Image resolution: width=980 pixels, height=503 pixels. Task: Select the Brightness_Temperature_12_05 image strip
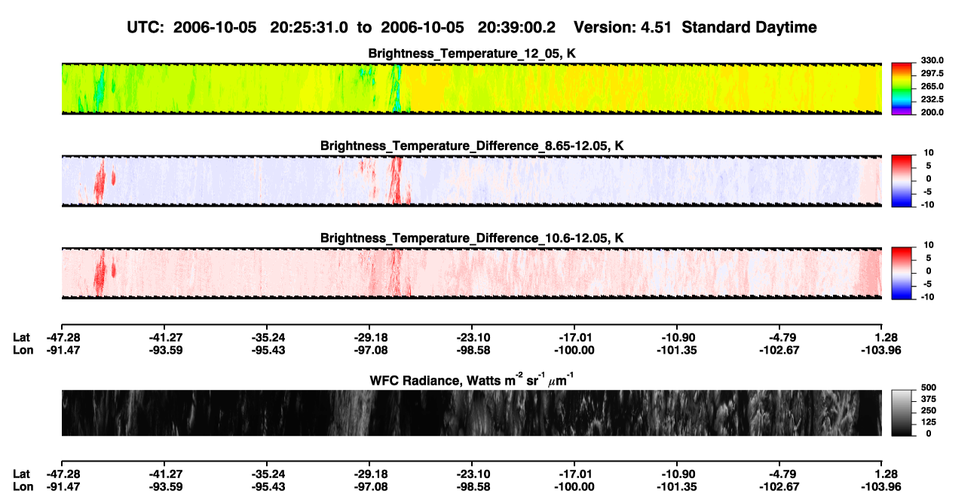click(471, 88)
